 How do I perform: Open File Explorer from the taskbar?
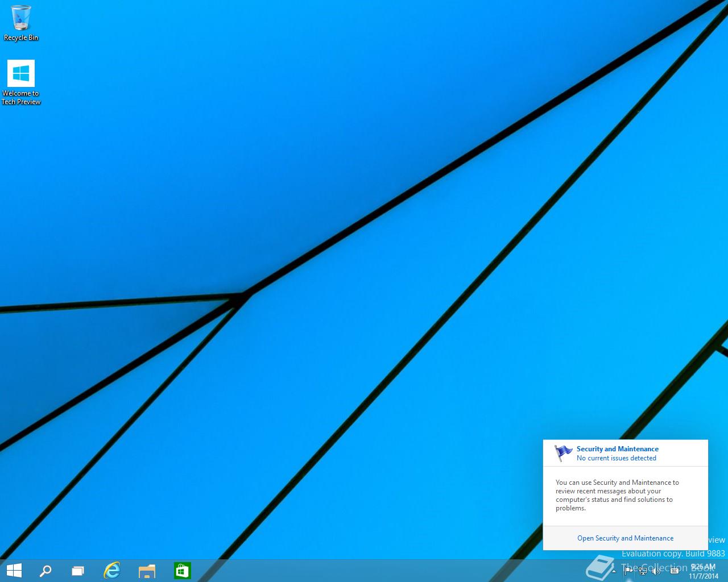point(147,571)
